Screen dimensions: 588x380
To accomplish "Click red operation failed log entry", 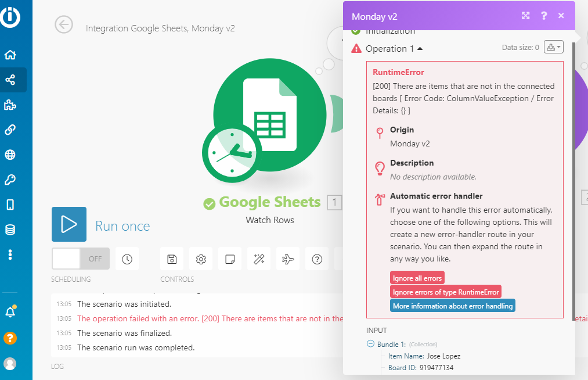I will (210, 318).
